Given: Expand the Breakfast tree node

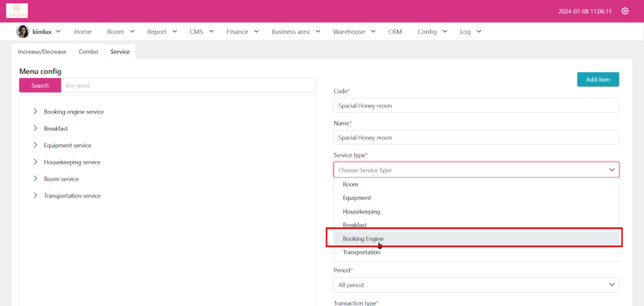Looking at the screenshot, I should (35, 128).
